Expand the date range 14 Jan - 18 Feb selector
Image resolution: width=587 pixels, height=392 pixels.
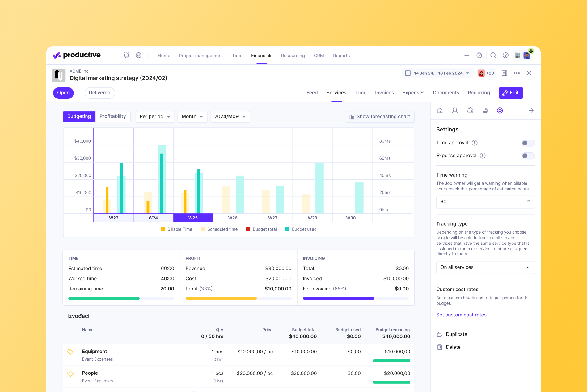pyautogui.click(x=437, y=73)
